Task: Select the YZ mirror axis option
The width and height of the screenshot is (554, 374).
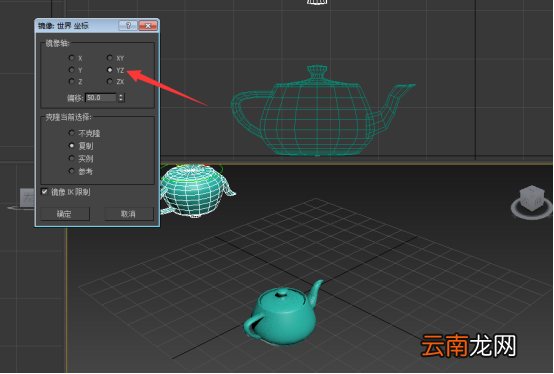Action: click(x=110, y=70)
